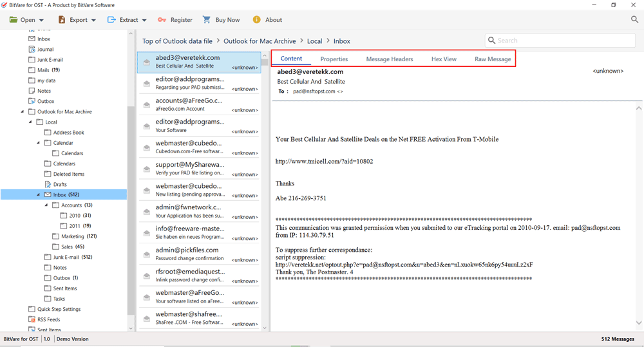Click the message list vertical scrollbar
This screenshot has height=347, width=644.
click(265, 193)
